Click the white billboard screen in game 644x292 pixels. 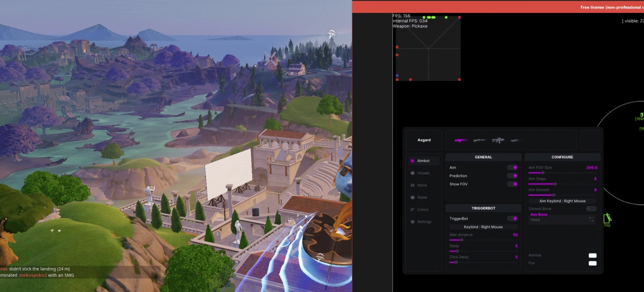229,174
